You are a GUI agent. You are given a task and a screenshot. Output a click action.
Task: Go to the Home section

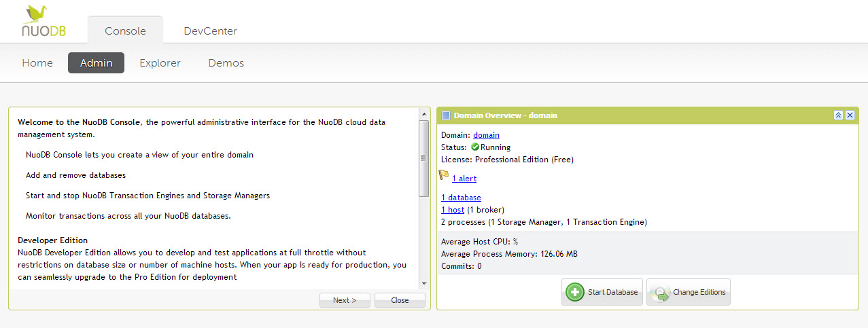[37, 62]
